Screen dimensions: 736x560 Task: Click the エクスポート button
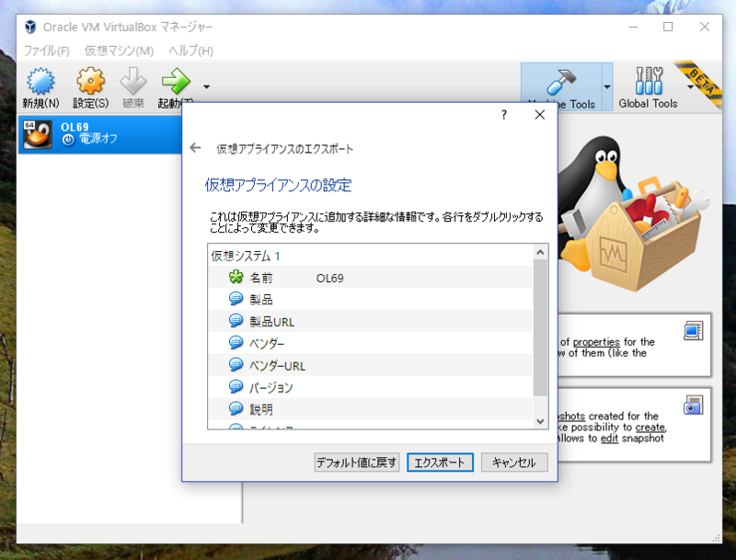[440, 463]
